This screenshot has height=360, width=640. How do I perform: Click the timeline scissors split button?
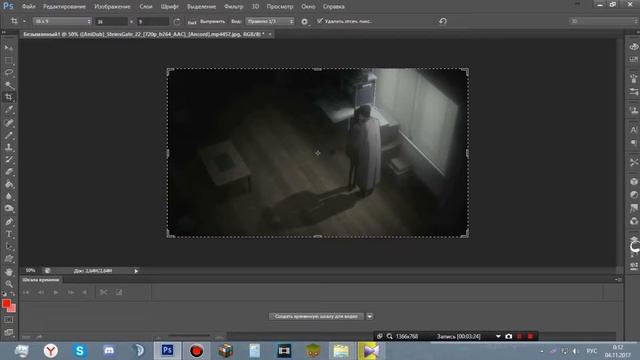[x=104, y=292]
